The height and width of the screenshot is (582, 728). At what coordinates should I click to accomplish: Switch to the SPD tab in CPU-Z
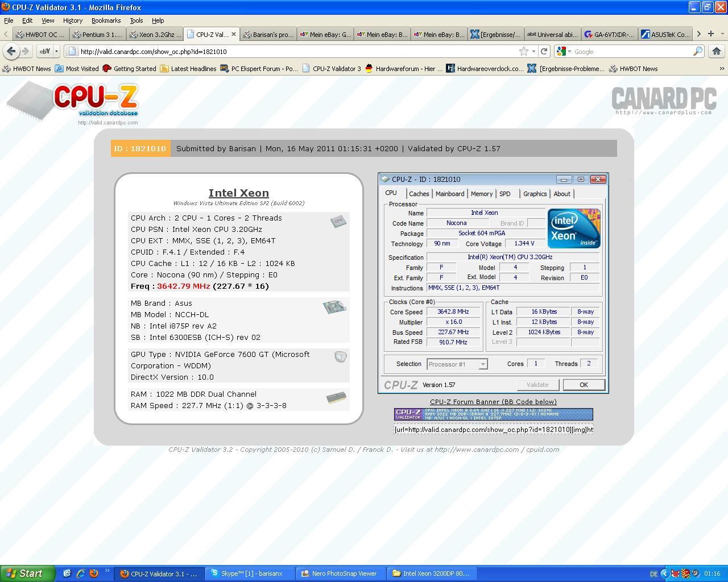(x=505, y=194)
